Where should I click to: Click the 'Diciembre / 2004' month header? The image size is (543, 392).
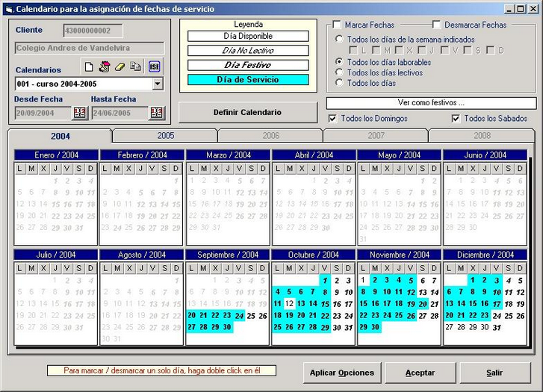point(485,255)
